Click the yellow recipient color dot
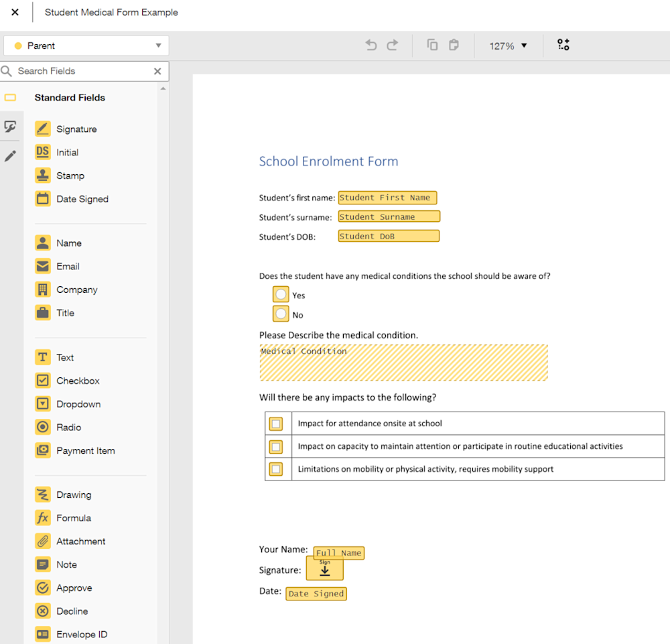670x644 pixels. 19,46
